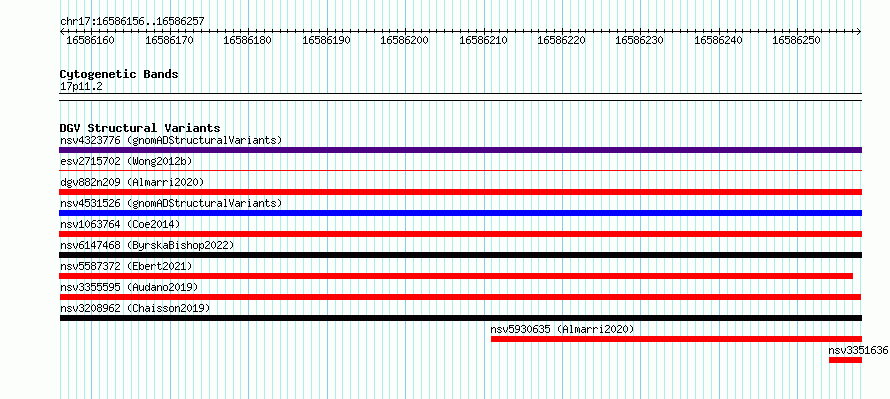Click the red nsv5930635 variant bar

677,339
